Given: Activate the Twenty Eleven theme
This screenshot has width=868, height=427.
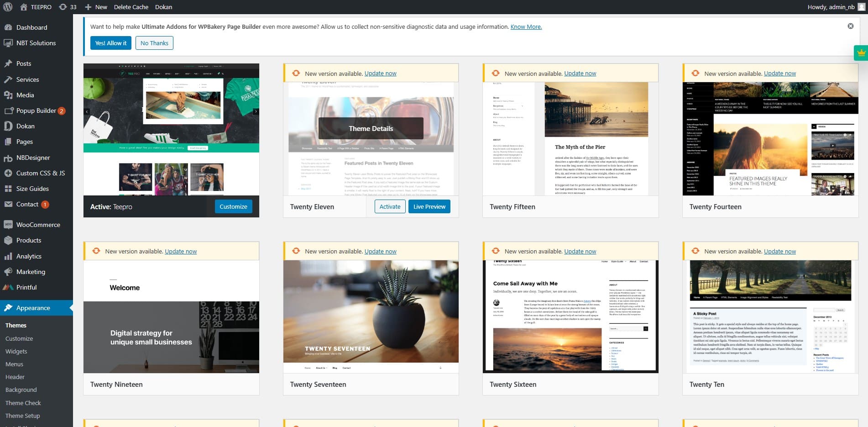Looking at the screenshot, I should [390, 206].
